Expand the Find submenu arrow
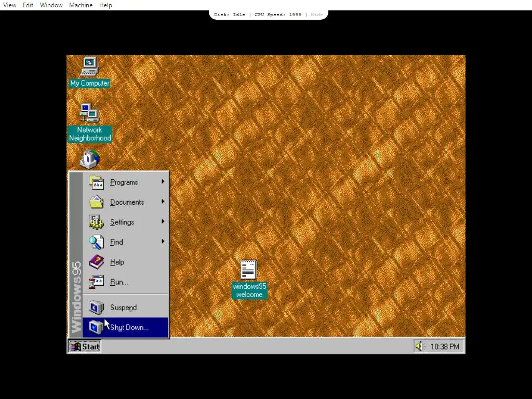The image size is (532, 399). (163, 242)
